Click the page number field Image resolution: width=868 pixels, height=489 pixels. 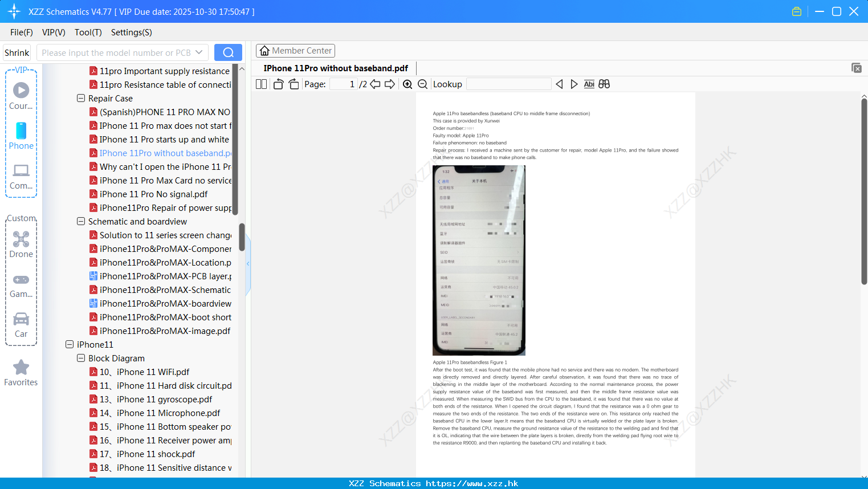coord(344,84)
